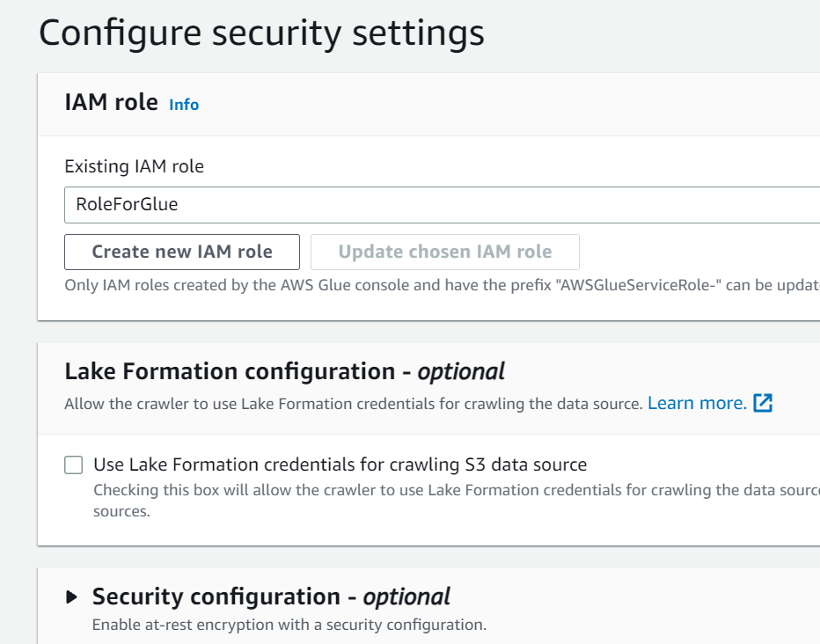Click the Existing IAM role field label
820x644 pixels.
135,166
